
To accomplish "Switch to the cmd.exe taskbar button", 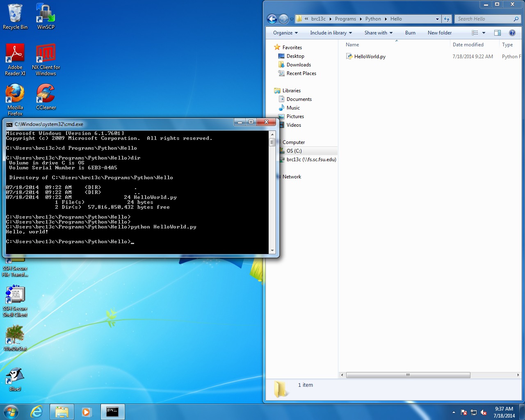I will pos(112,412).
